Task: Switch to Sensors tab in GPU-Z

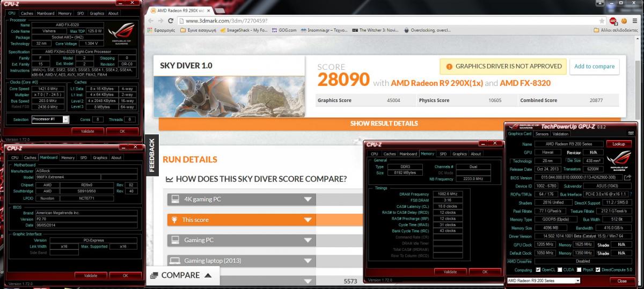Action: (x=541, y=134)
